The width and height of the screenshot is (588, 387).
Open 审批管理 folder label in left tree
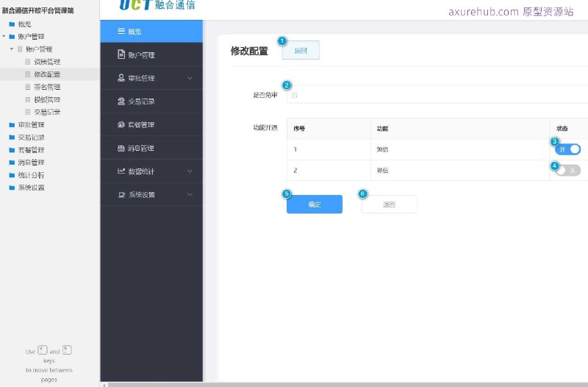tap(31, 124)
